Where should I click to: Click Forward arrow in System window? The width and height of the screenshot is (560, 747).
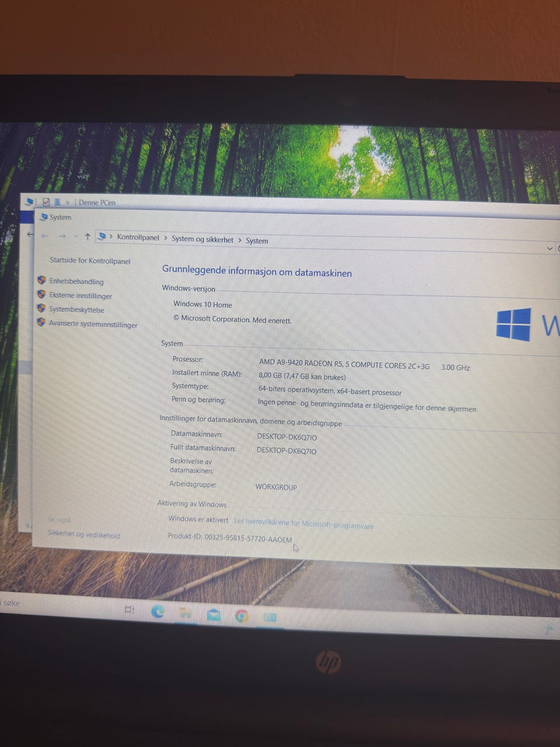62,236
